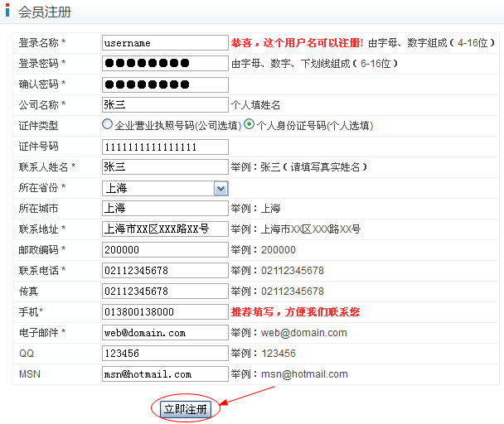Click the 联系地址 address field
This screenshot has height=424, width=504.
point(165,229)
